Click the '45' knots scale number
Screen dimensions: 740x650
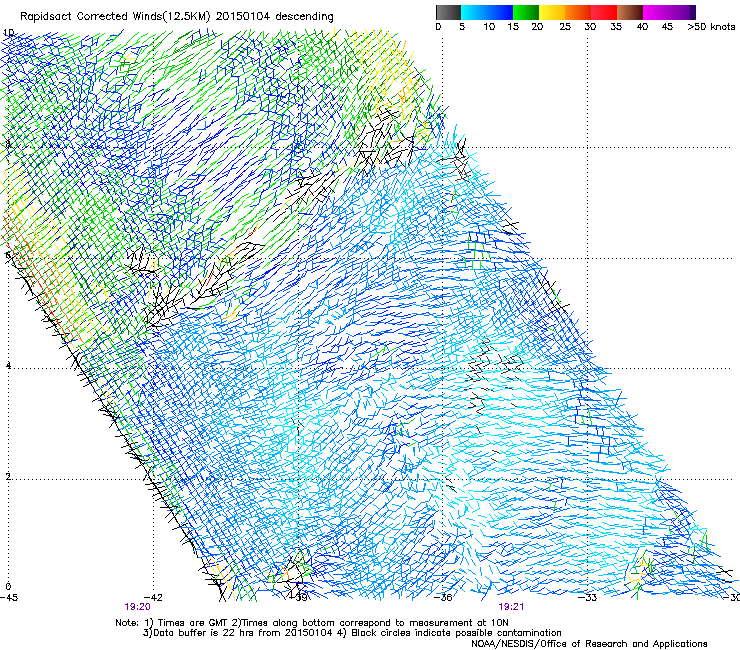667,27
